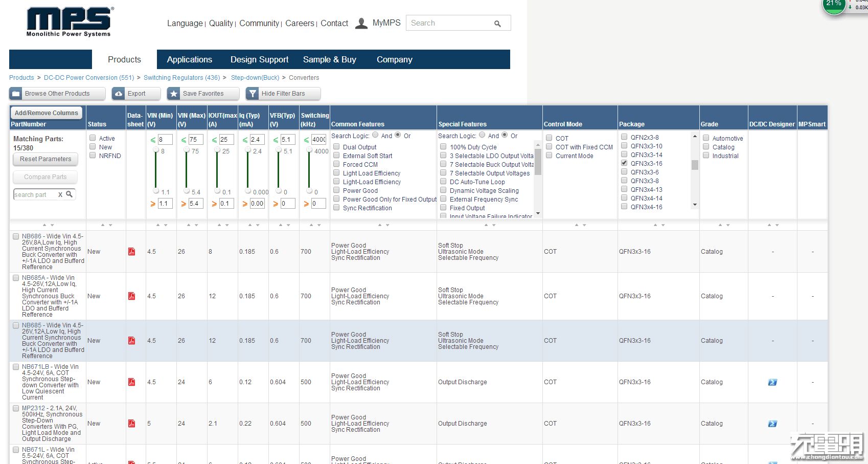Sort PartNumber column descending with down arrow
Screen dimensions: 868x464
pos(52,225)
